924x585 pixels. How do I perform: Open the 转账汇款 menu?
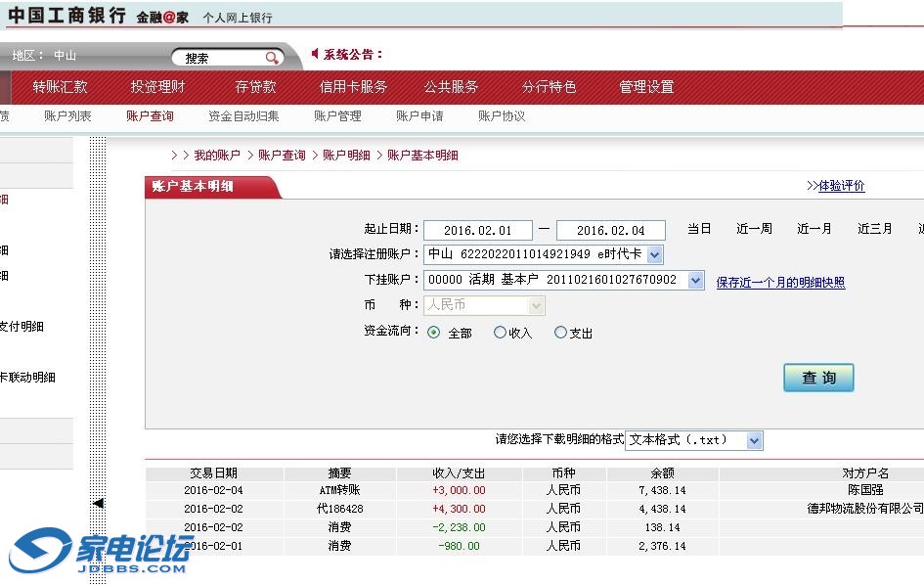pos(60,87)
